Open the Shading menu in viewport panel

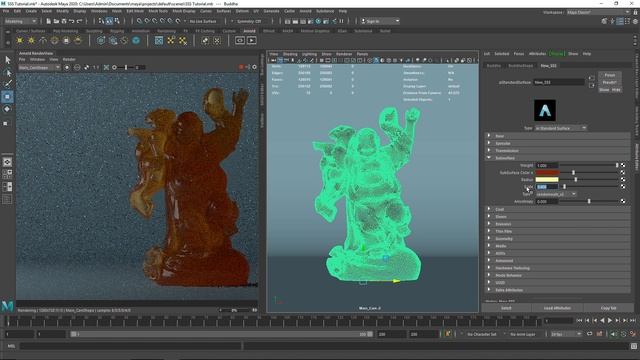click(x=290, y=54)
